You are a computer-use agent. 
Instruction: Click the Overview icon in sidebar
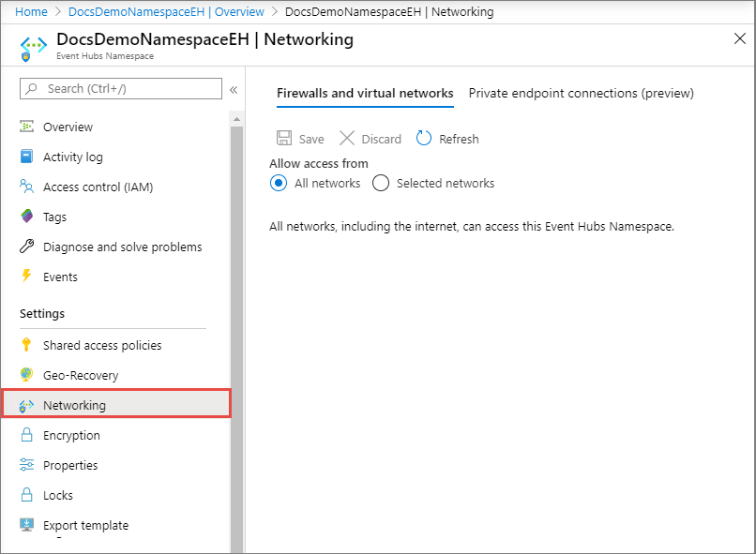click(26, 127)
